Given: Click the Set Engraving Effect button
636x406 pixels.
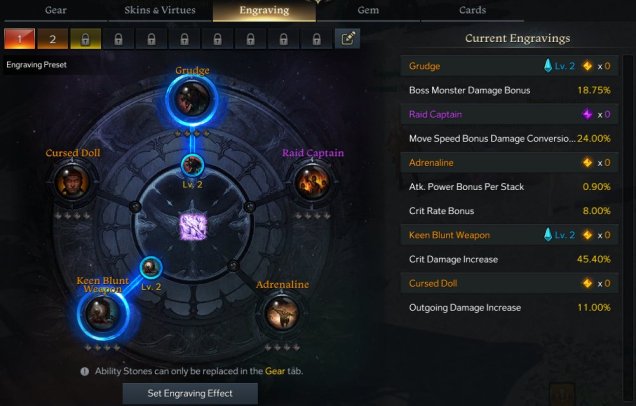Looking at the screenshot, I should (x=190, y=393).
